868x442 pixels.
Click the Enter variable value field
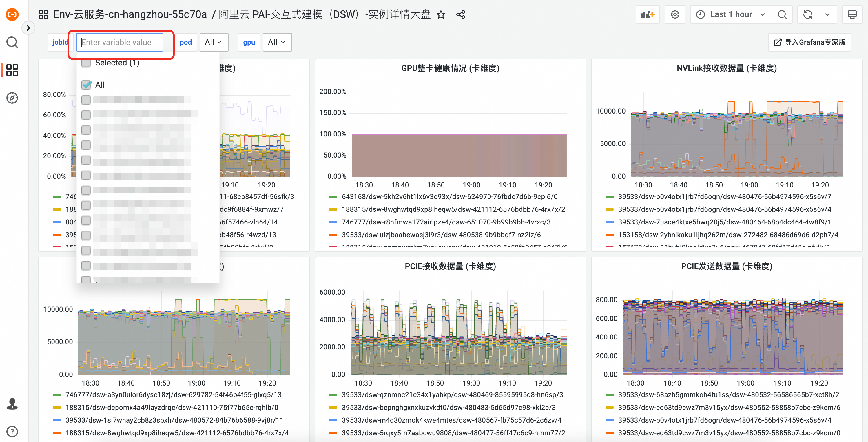(x=120, y=42)
